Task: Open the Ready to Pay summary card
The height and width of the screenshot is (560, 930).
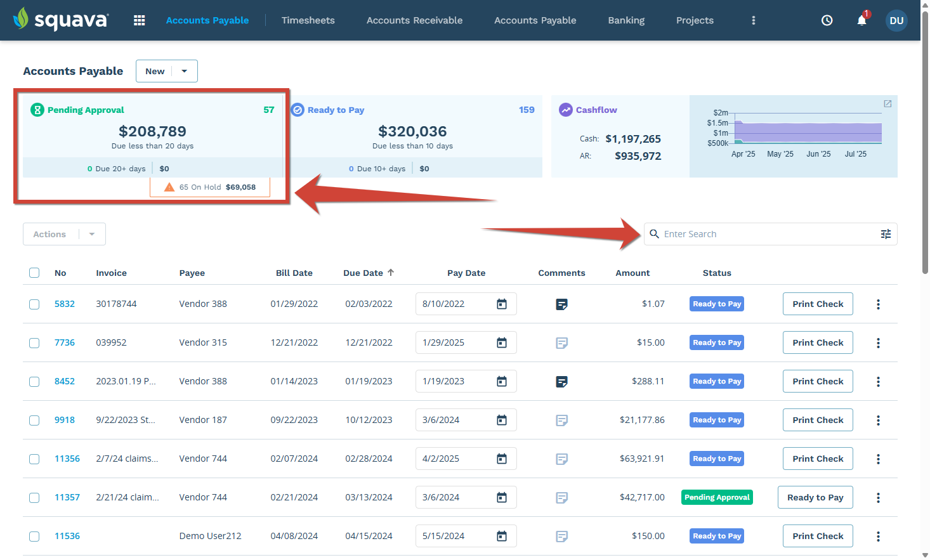Action: tap(413, 136)
